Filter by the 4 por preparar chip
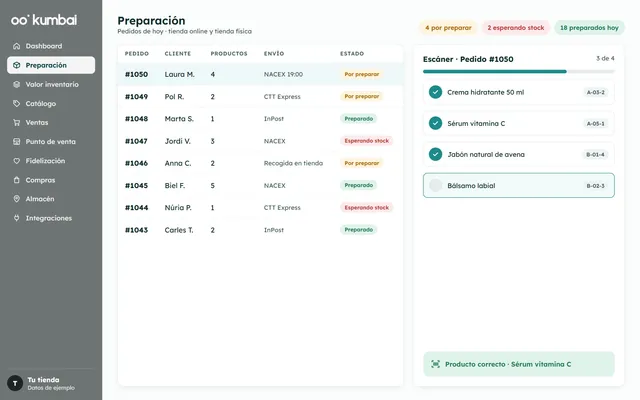 pos(448,28)
